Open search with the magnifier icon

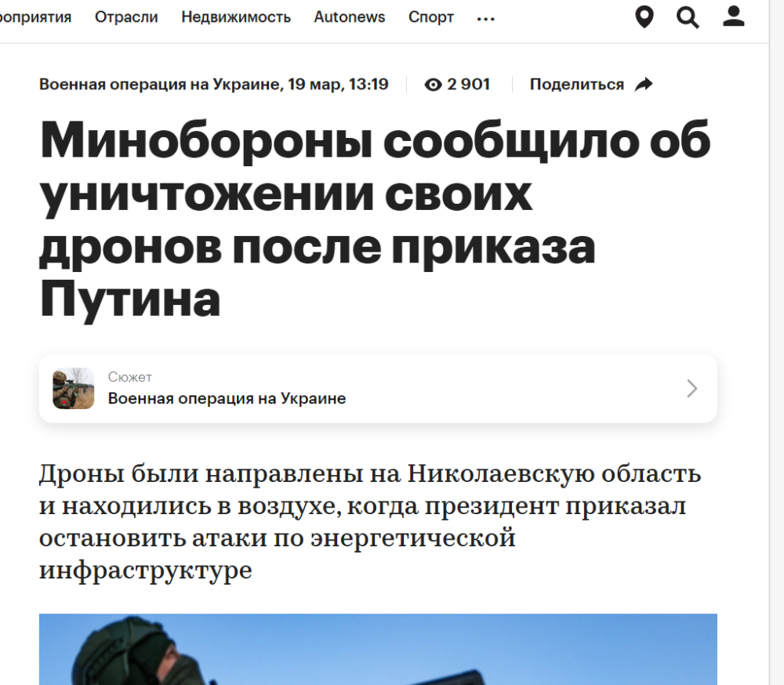coord(688,17)
